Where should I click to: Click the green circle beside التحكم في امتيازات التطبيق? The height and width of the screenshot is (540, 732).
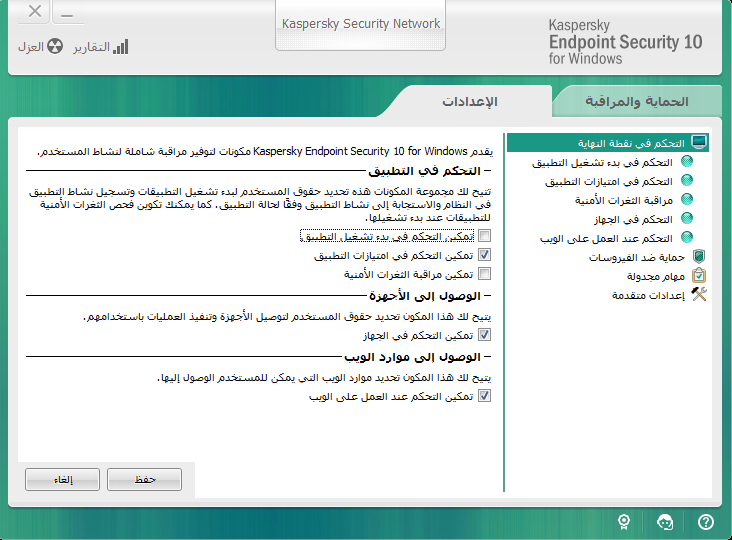[687, 180]
